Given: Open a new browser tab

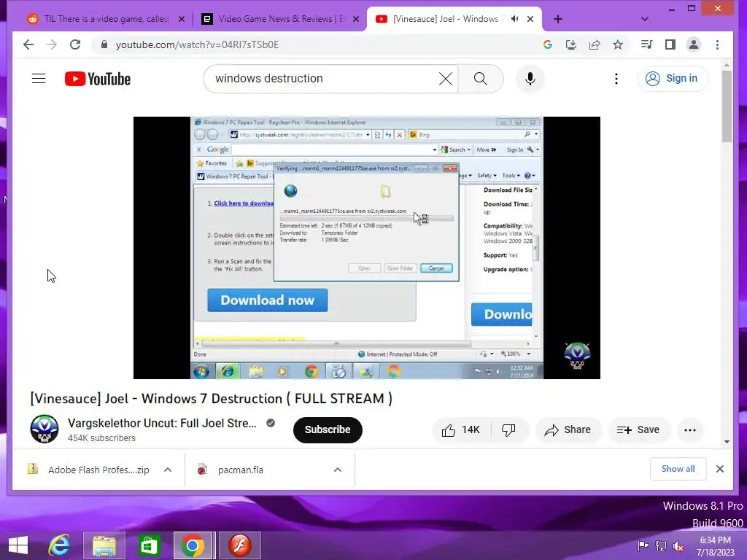Looking at the screenshot, I should 558,19.
